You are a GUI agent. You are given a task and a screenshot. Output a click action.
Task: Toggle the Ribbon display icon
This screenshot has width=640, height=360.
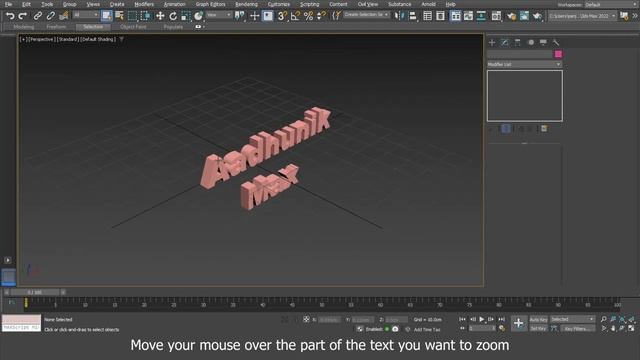click(455, 16)
